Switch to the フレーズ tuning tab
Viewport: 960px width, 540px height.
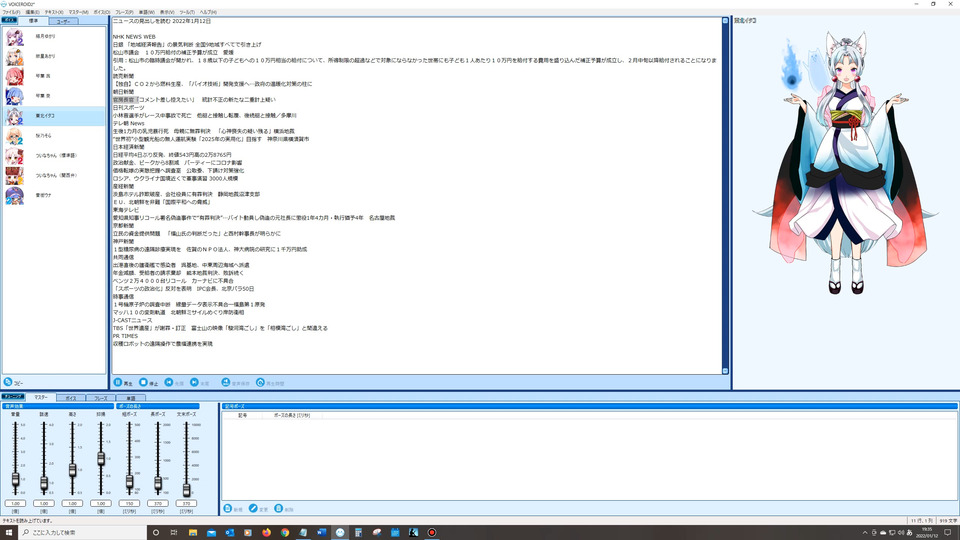tap(100, 398)
